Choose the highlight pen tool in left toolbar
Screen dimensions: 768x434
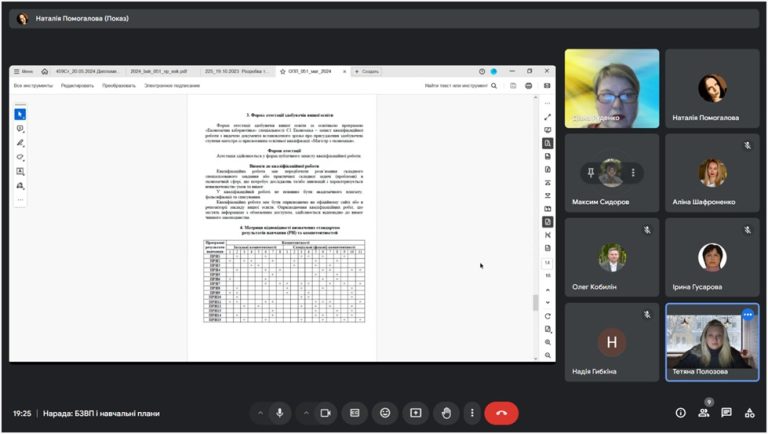click(20, 143)
